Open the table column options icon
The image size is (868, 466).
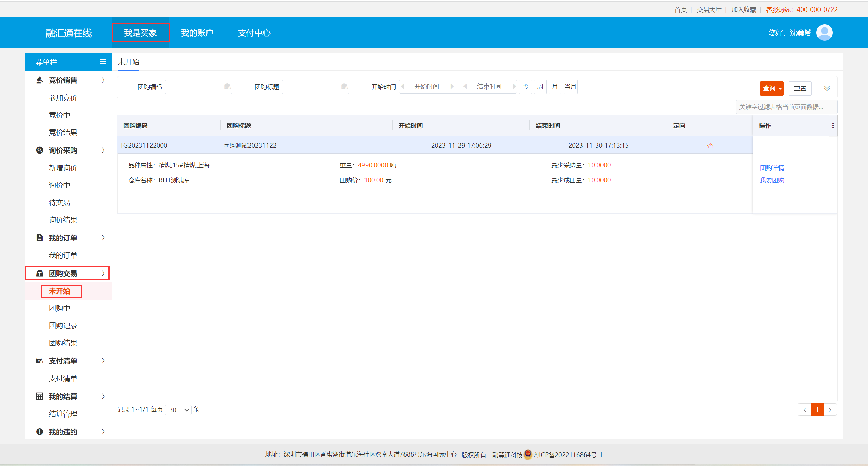click(833, 126)
